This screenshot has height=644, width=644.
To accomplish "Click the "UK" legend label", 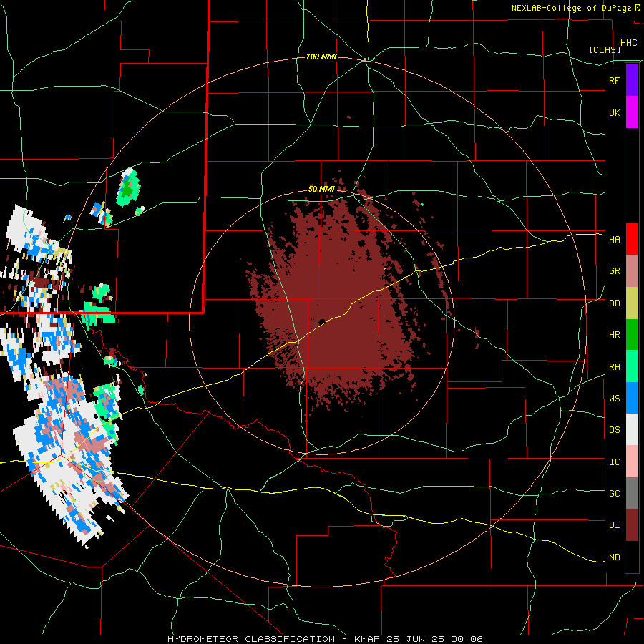I will coord(614,113).
